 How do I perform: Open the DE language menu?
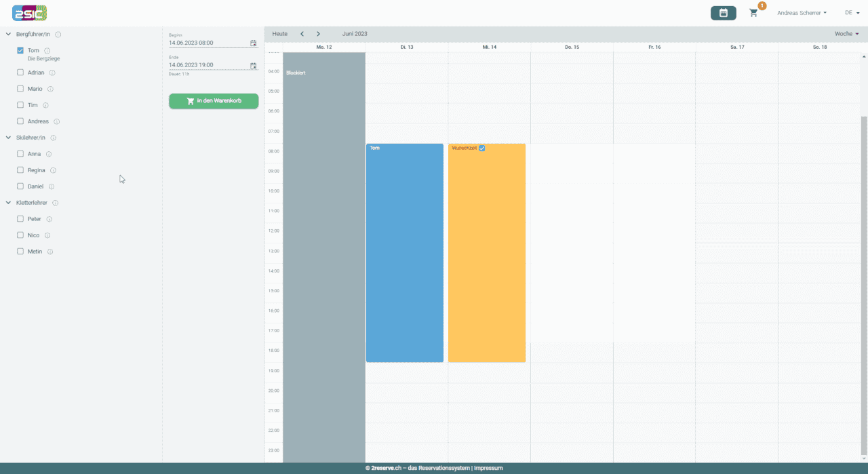coord(852,13)
